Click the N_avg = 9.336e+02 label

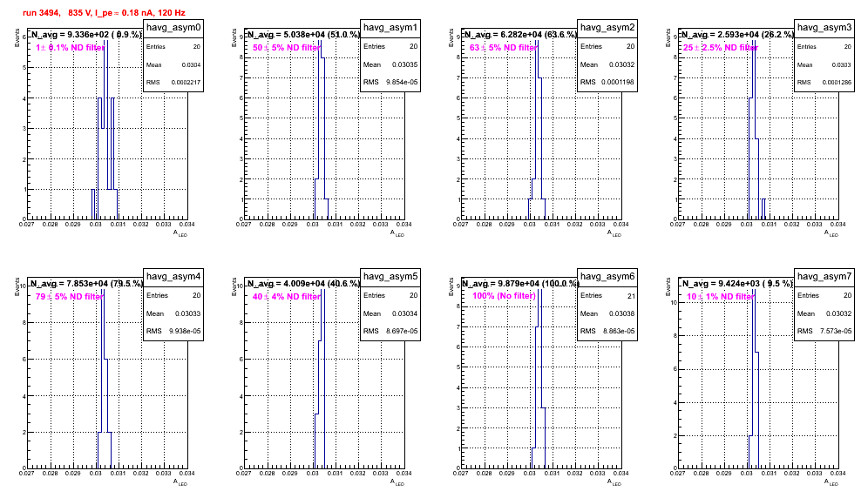point(86,34)
